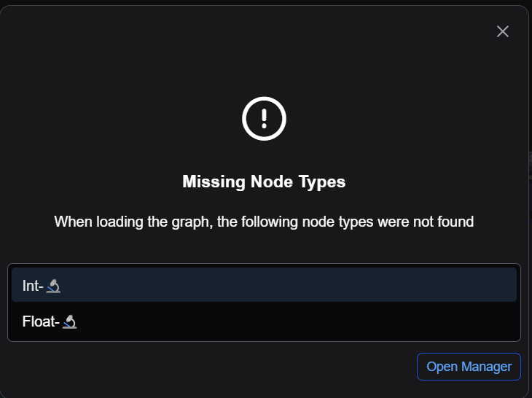Image resolution: width=532 pixels, height=398 pixels.
Task: Select the Float- missing node entry
Action: [264, 321]
